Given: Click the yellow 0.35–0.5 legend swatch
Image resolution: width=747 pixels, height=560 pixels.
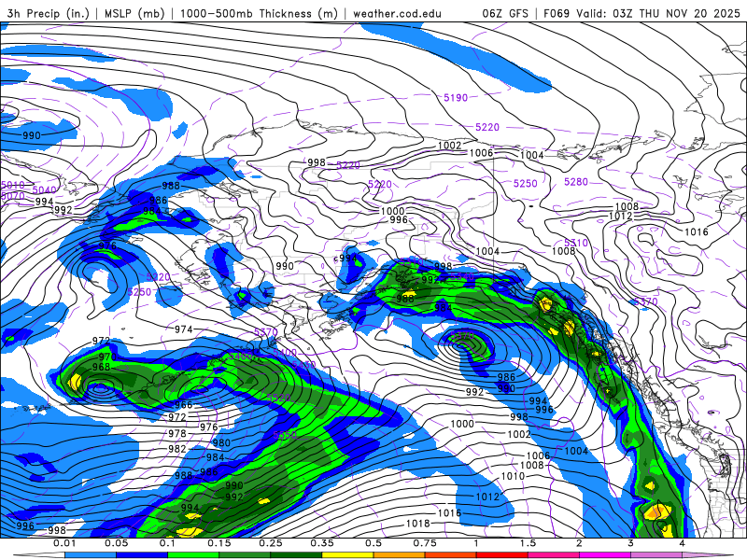Looking at the screenshot, I should (347, 555).
